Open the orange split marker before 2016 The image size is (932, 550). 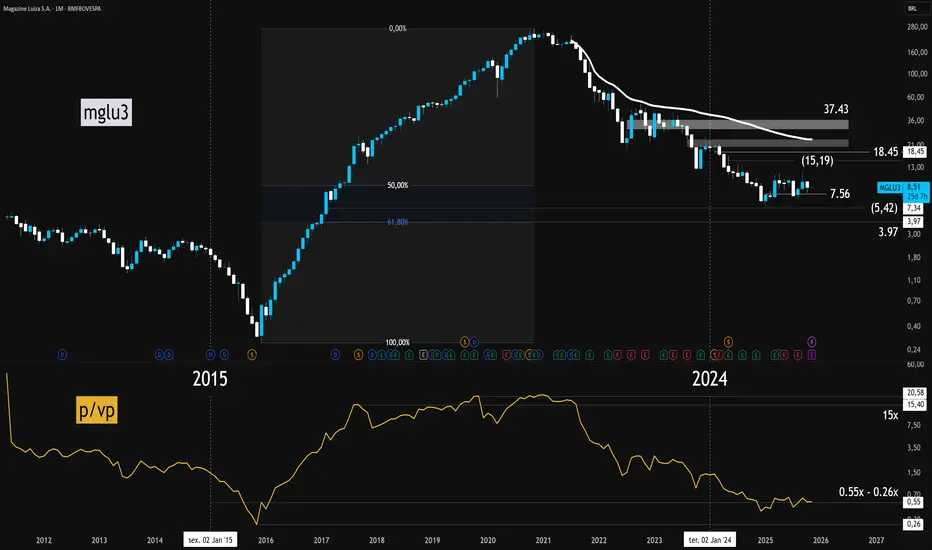[x=252, y=355]
